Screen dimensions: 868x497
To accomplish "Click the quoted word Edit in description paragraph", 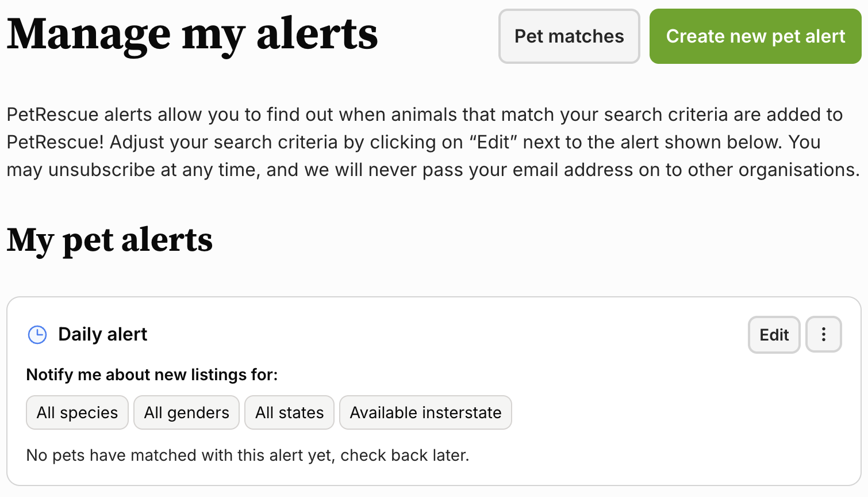I will click(x=493, y=142).
